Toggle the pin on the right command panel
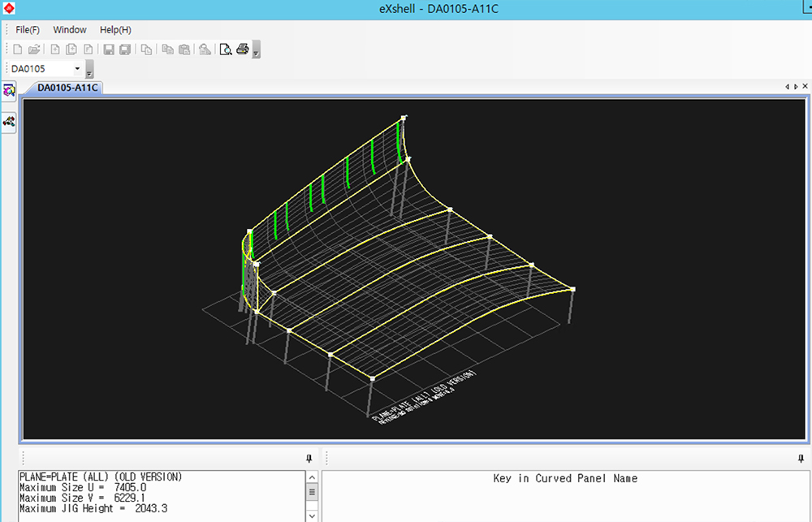This screenshot has width=812, height=522. coord(801,459)
